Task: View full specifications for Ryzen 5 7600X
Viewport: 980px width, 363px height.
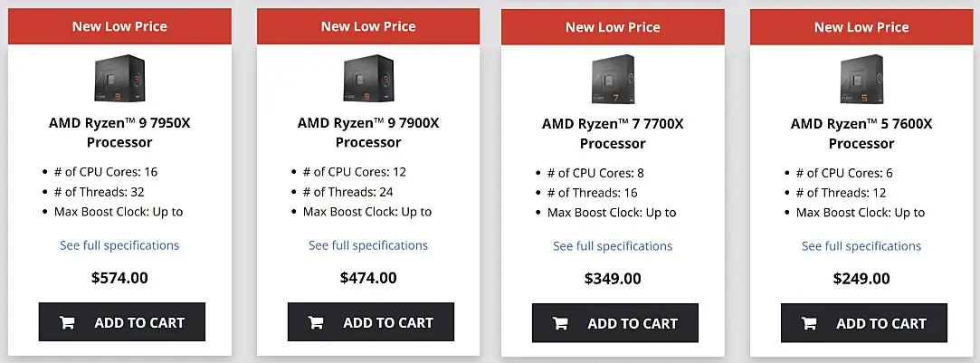Action: [x=861, y=246]
